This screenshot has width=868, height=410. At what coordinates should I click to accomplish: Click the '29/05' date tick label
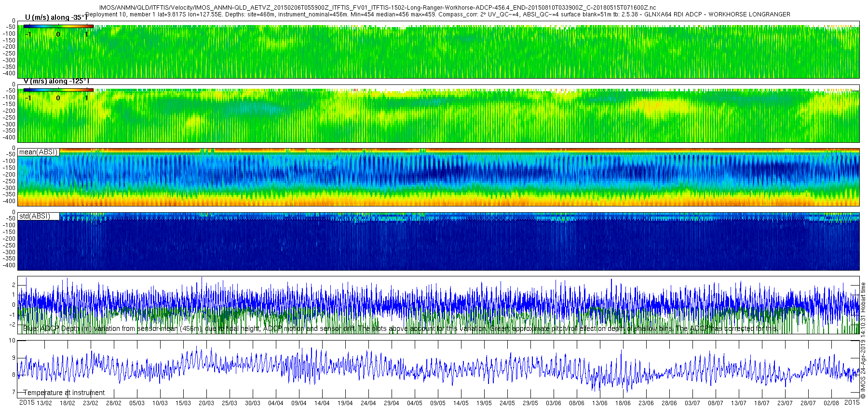[x=530, y=403]
